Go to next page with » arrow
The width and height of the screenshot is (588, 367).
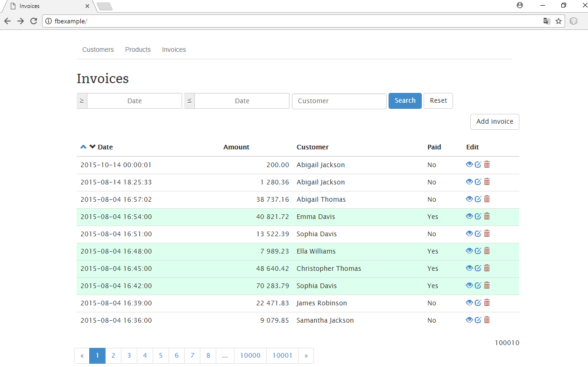tap(306, 356)
